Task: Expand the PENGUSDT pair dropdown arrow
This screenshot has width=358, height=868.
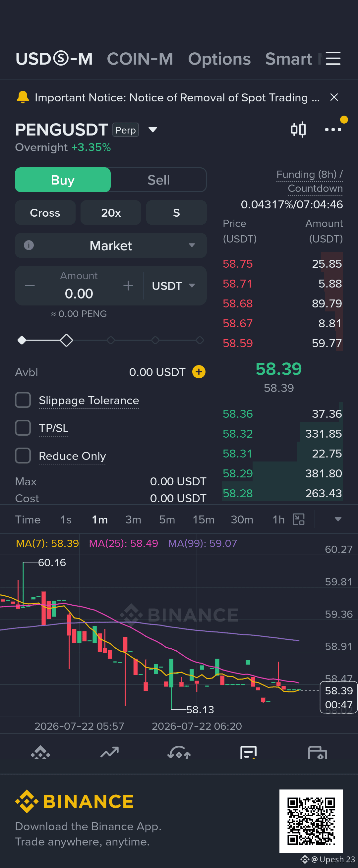Action: click(x=153, y=130)
